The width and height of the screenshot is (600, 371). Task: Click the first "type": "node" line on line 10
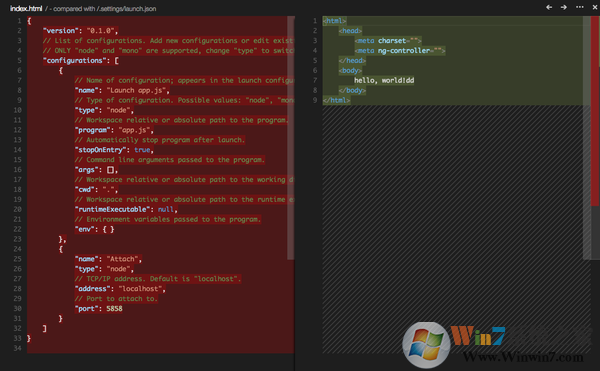click(104, 110)
